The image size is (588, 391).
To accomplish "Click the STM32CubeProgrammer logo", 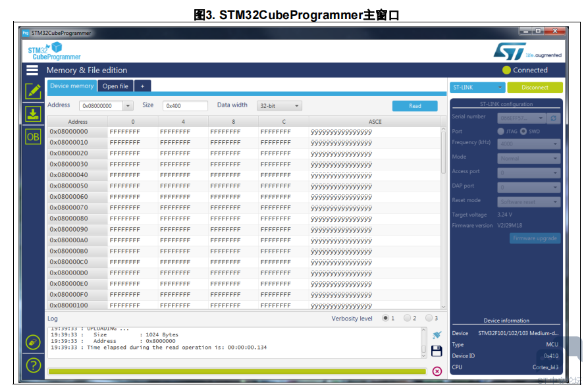I will 54,51.
